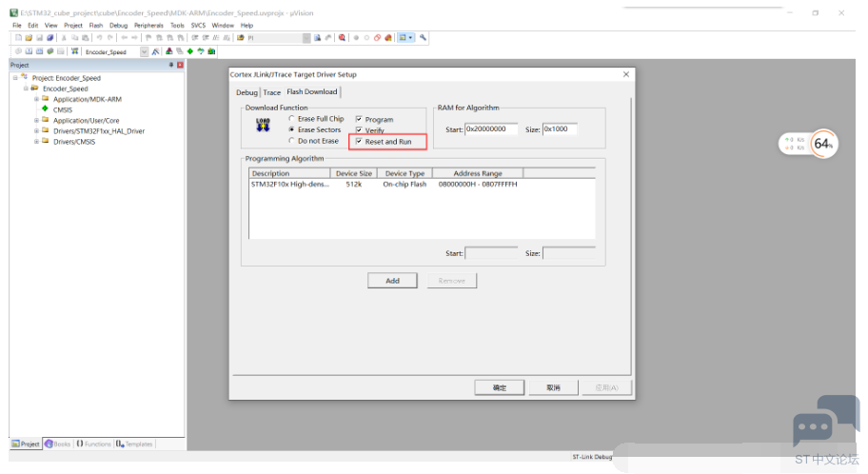This screenshot has height=474, width=868.
Task: Open the File menu
Action: tap(17, 26)
